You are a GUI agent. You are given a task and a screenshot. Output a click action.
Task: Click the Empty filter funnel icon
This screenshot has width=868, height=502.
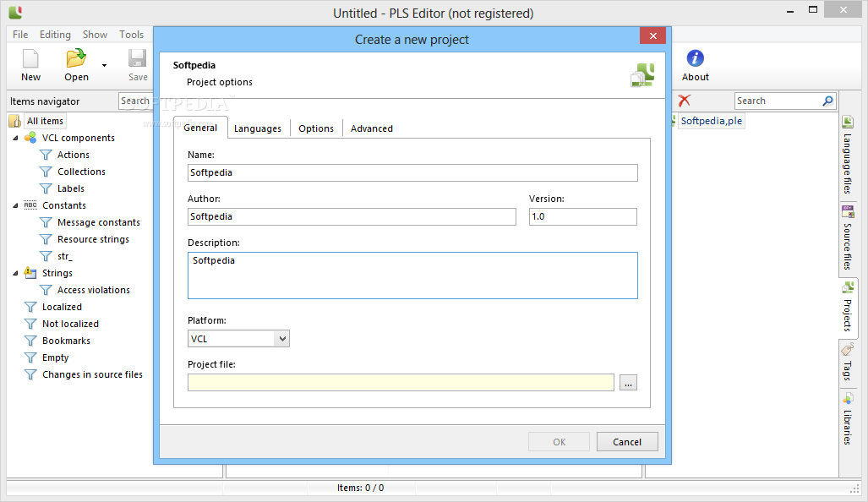pyautogui.click(x=30, y=357)
